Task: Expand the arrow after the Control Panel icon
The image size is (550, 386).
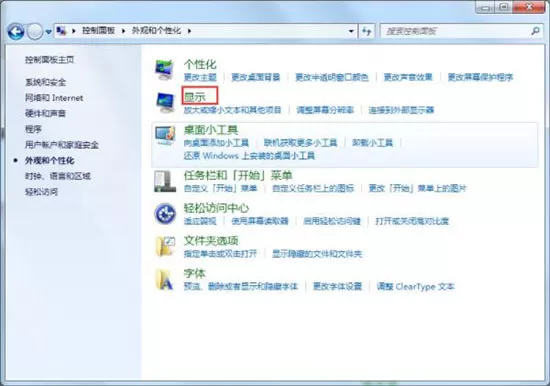Action: coord(74,31)
